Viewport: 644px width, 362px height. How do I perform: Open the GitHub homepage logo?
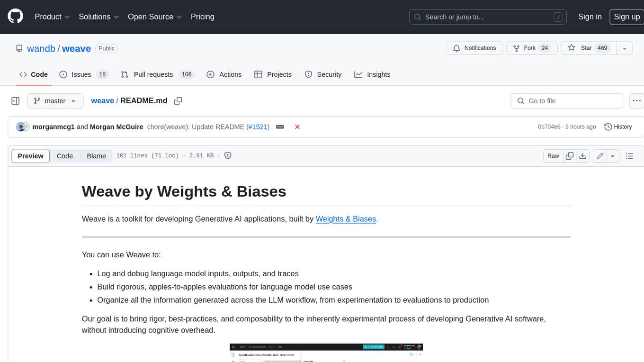[15, 17]
